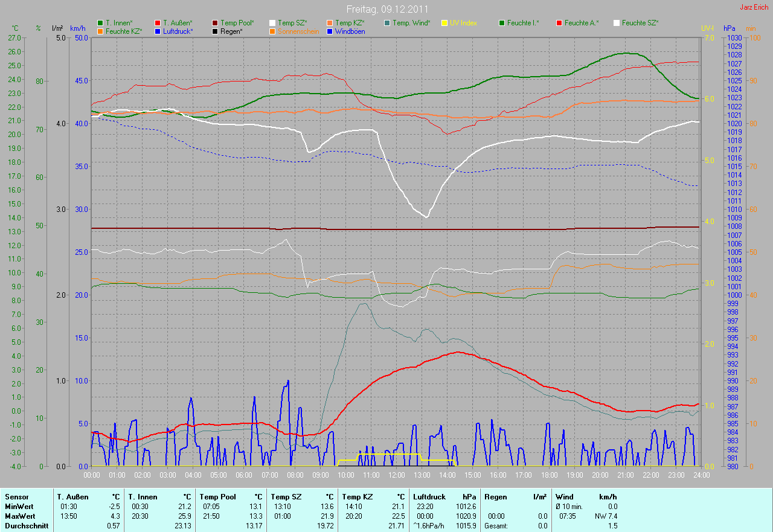Click the white Temp SZ legend square
Viewport: 773px width, 532px height.
point(272,23)
